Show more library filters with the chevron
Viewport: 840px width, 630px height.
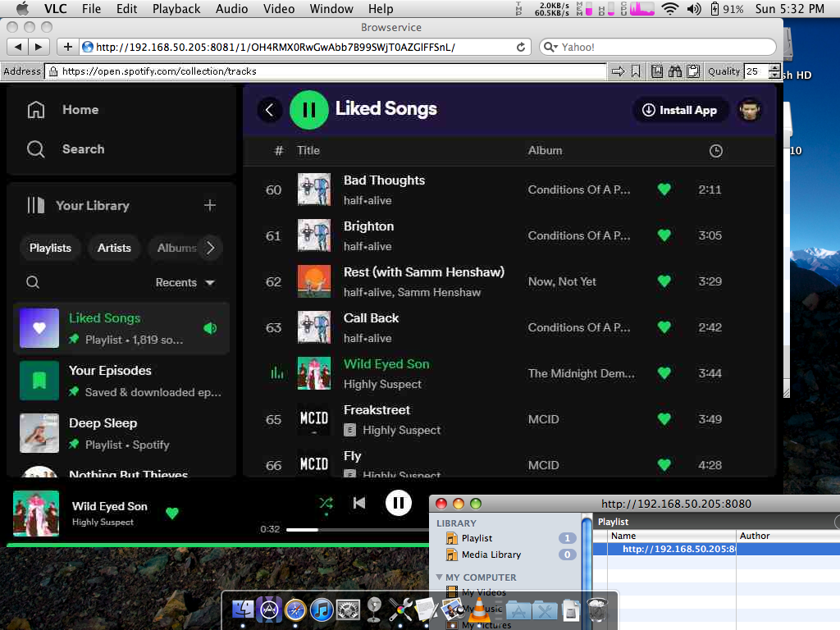tap(211, 248)
